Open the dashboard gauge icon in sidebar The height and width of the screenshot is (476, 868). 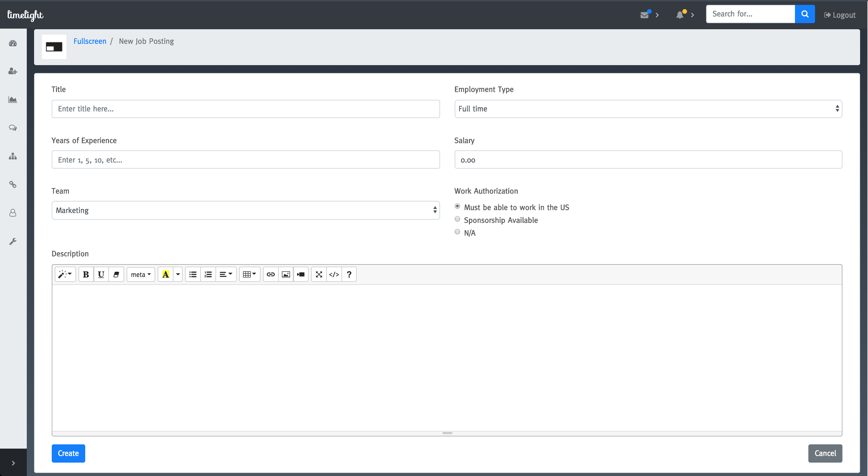[13, 43]
